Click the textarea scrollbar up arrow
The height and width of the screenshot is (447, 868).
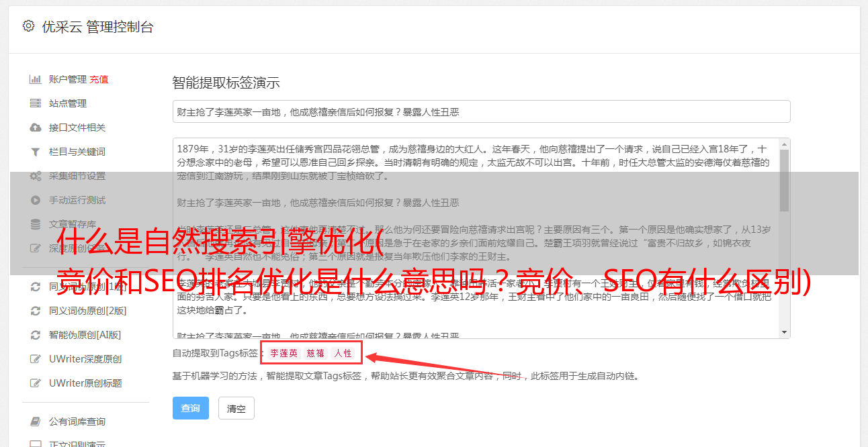[x=784, y=144]
